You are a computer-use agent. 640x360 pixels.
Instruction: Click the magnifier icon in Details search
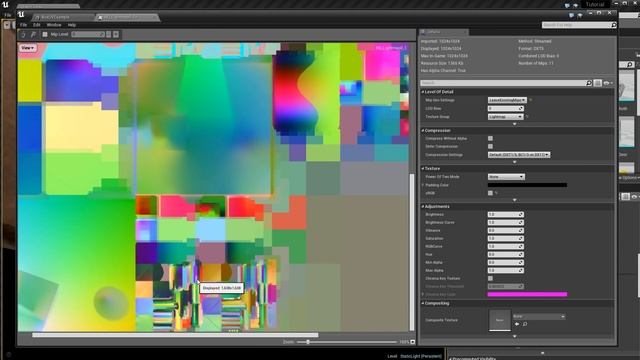point(589,83)
